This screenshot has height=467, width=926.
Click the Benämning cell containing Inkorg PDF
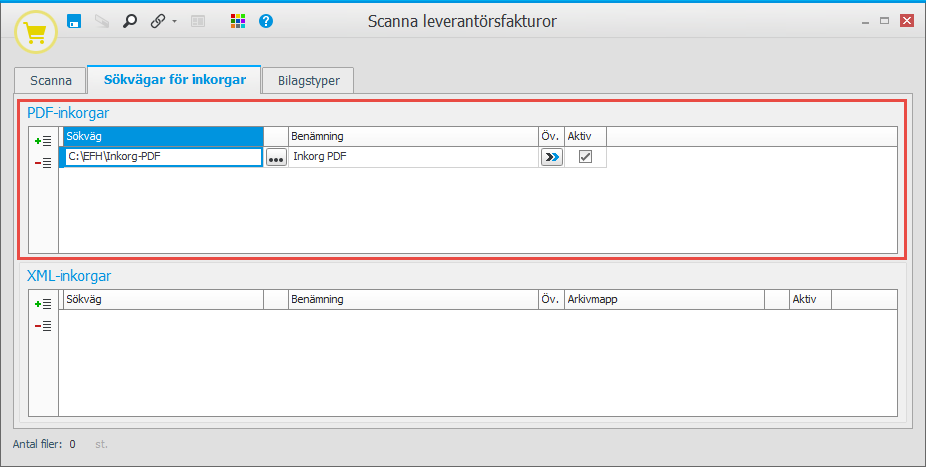(412, 157)
